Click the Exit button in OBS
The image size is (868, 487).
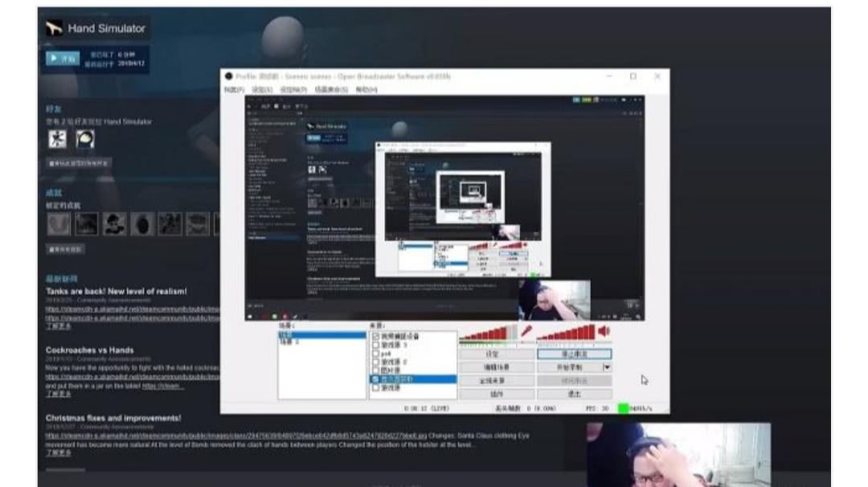point(575,394)
